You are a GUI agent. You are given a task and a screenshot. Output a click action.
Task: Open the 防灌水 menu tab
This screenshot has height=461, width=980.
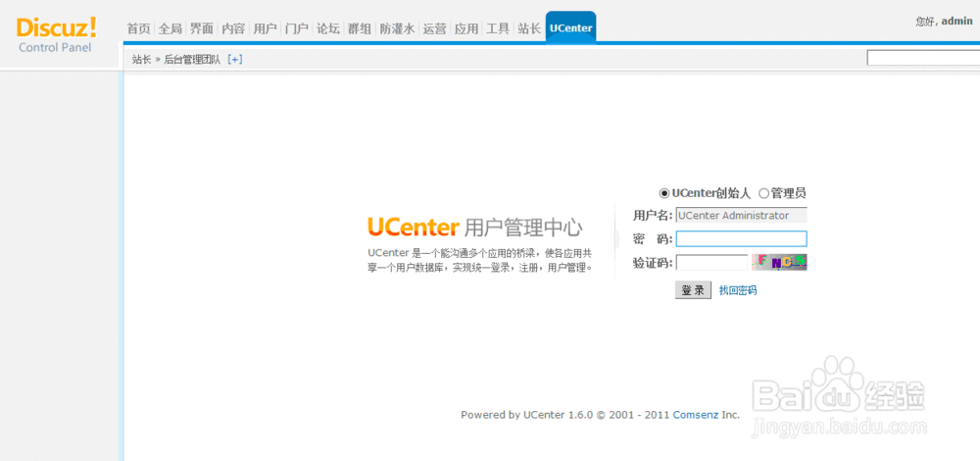click(x=397, y=28)
